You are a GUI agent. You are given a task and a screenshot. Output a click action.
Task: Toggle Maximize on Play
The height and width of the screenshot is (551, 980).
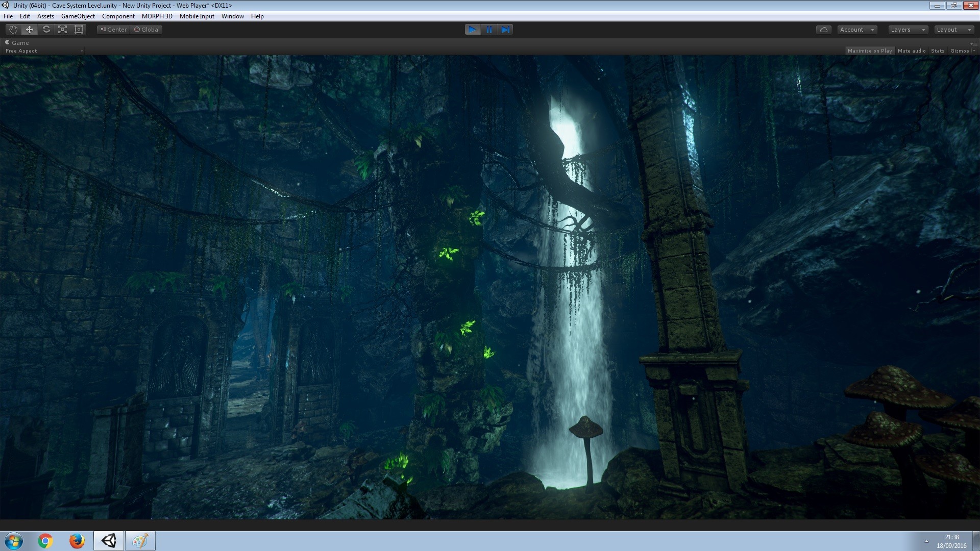pyautogui.click(x=870, y=51)
